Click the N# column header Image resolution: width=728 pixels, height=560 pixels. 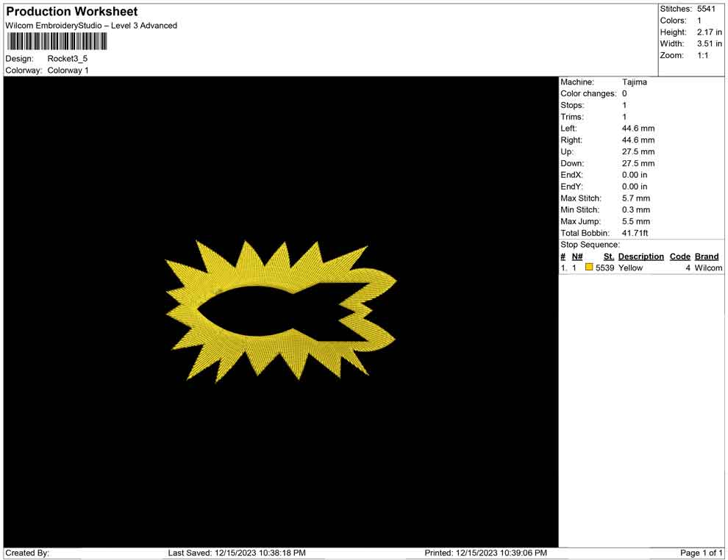pyautogui.click(x=577, y=256)
